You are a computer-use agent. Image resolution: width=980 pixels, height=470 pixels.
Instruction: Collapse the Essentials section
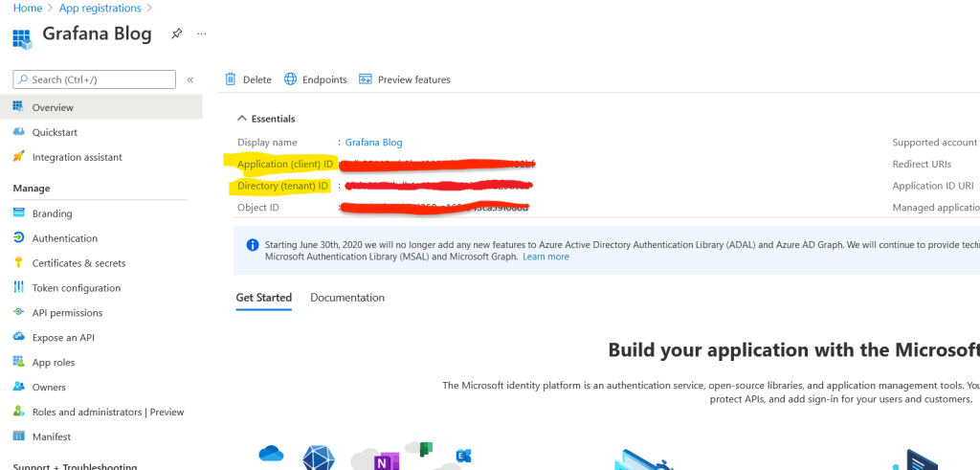coord(240,119)
